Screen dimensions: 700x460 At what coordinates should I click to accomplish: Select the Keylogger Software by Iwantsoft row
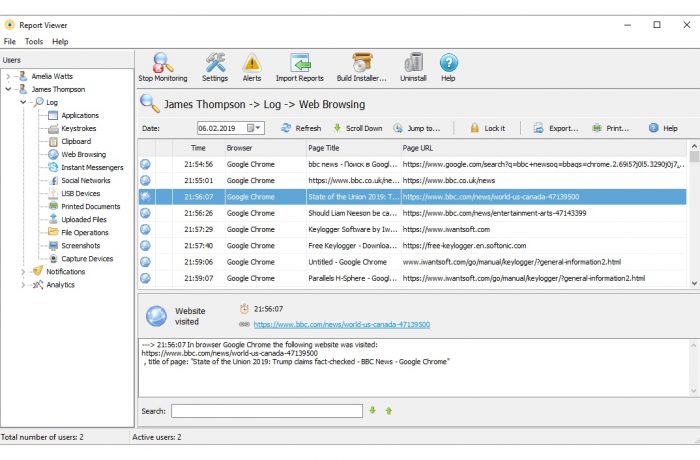point(412,229)
